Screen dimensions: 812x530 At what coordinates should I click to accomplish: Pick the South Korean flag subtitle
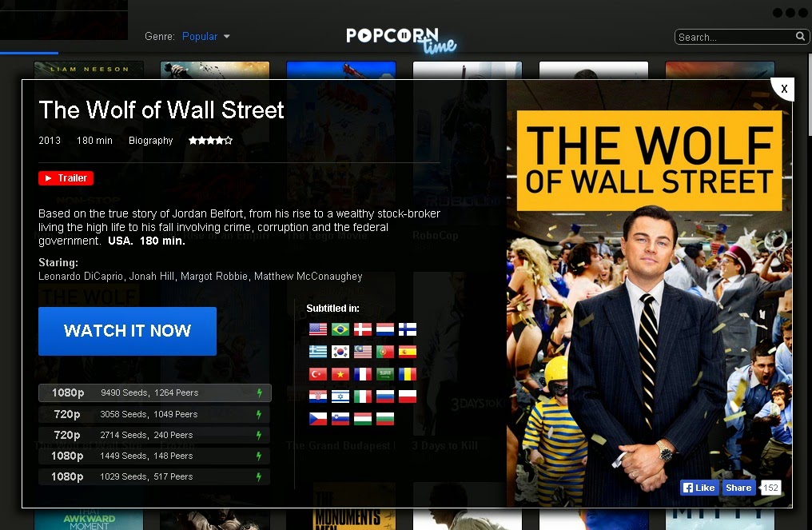coord(340,352)
